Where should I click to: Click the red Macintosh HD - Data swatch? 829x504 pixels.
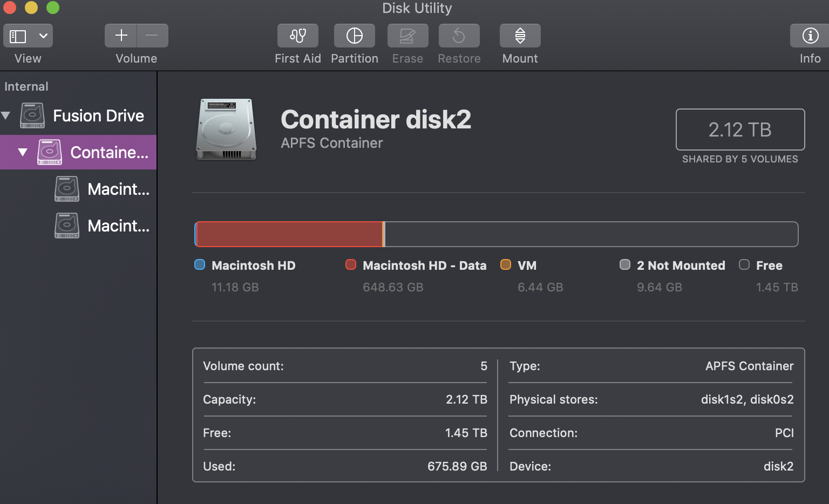click(x=351, y=264)
